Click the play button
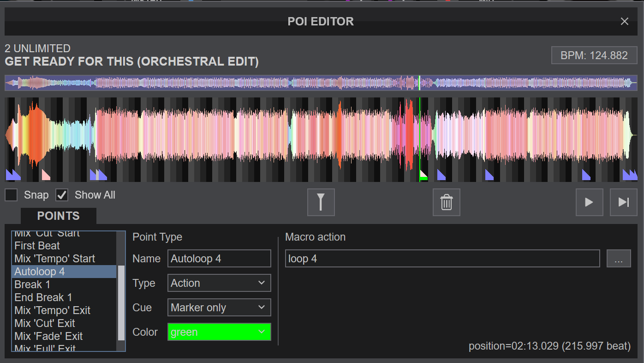 coord(589,202)
